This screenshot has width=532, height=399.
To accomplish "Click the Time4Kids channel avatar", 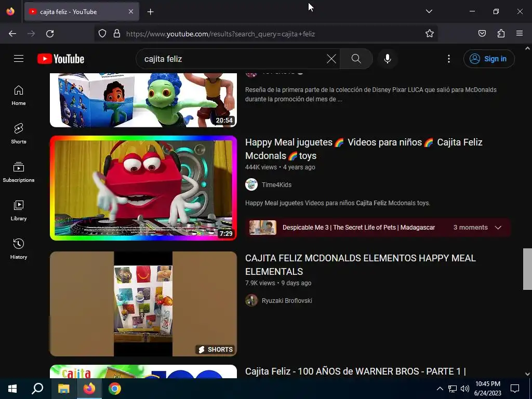I will click(x=251, y=184).
